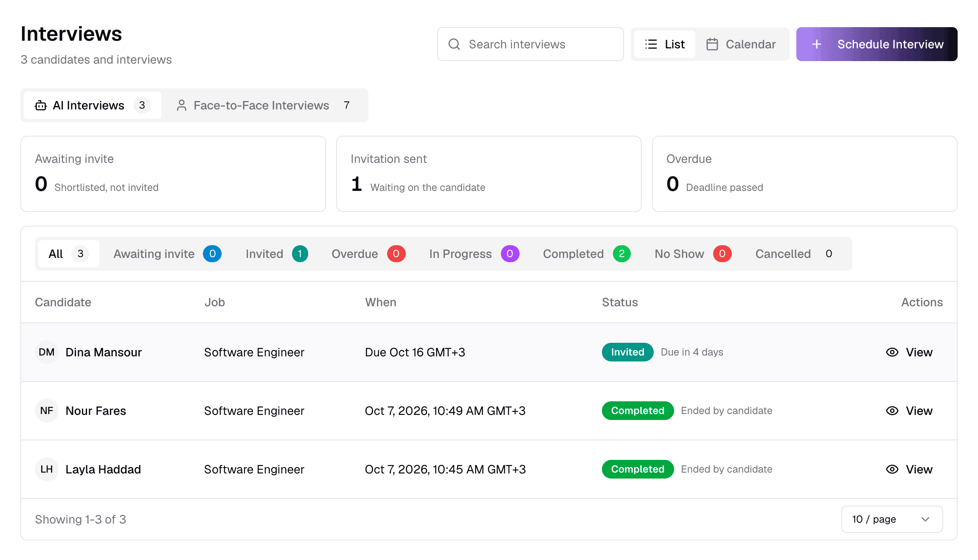Image resolution: width=978 pixels, height=560 pixels.
Task: Click Completed badge in Nour Fares row
Action: click(638, 411)
